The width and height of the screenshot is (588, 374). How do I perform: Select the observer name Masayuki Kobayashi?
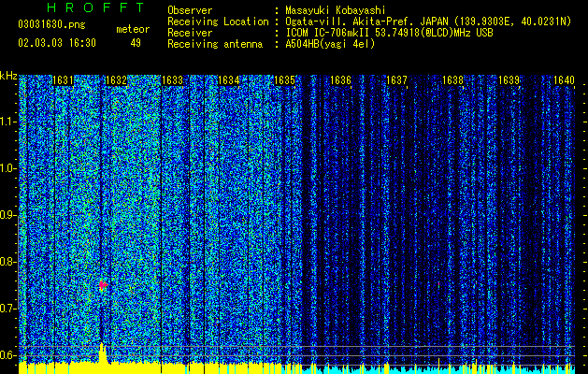(335, 10)
